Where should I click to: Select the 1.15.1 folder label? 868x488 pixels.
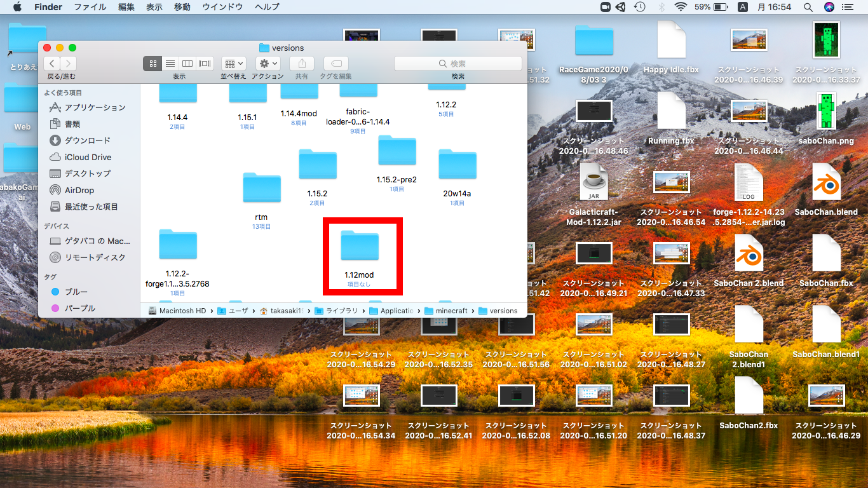point(247,118)
